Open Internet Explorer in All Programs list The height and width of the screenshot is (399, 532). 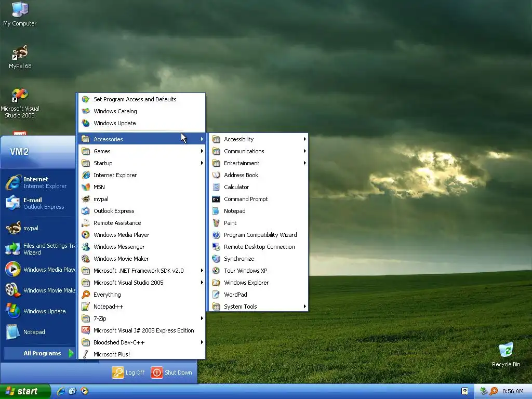(x=142, y=175)
